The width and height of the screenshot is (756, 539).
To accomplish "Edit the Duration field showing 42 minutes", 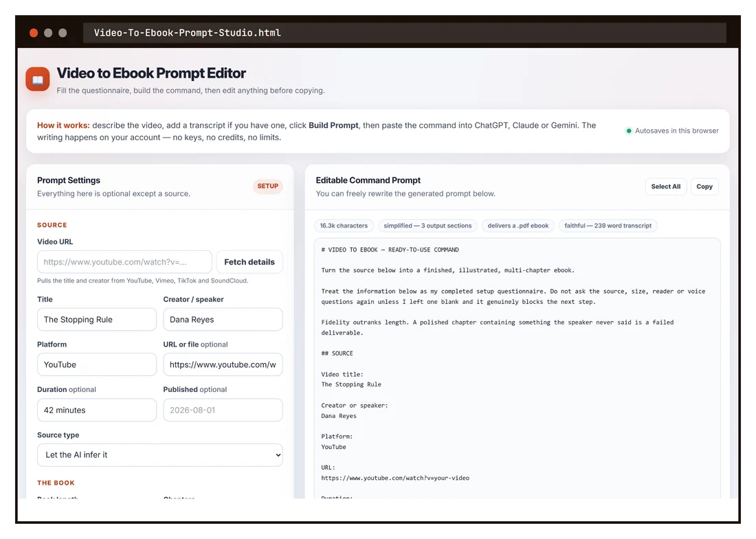I will tap(97, 410).
